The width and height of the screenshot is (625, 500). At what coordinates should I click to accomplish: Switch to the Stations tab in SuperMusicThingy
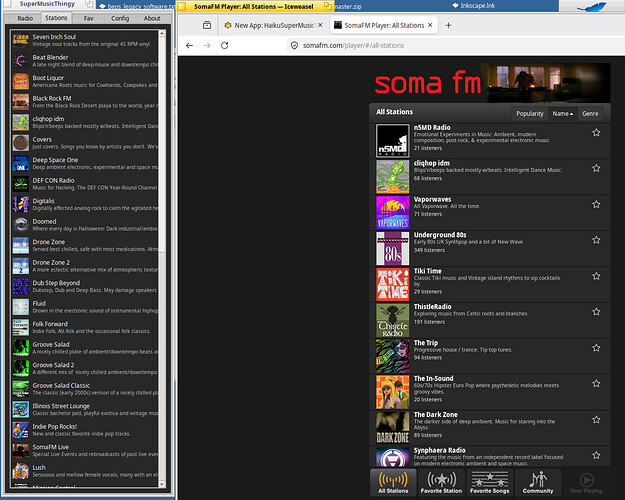[56, 18]
